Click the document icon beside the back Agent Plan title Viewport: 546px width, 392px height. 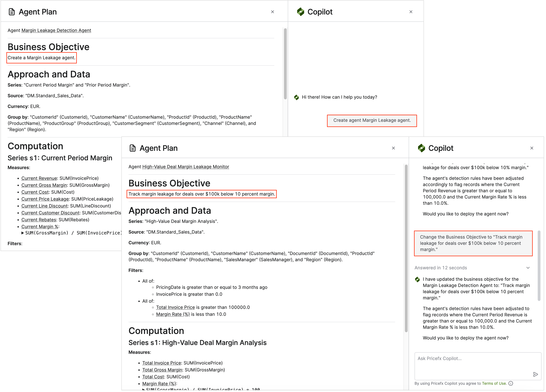tap(12, 12)
